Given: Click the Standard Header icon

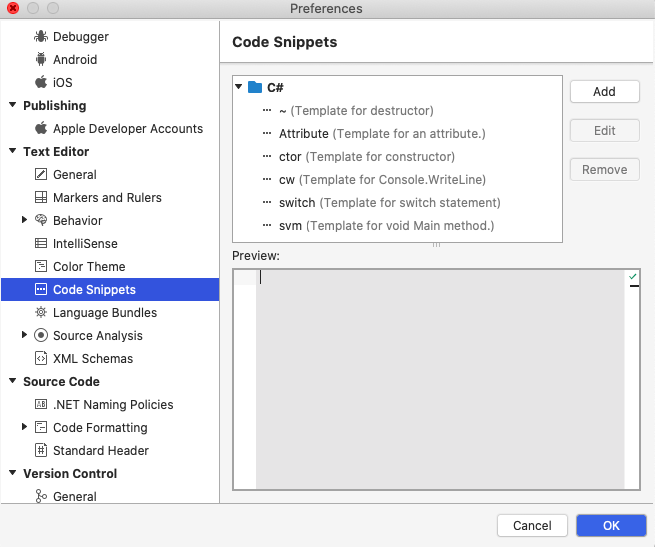Looking at the screenshot, I should coord(41,451).
